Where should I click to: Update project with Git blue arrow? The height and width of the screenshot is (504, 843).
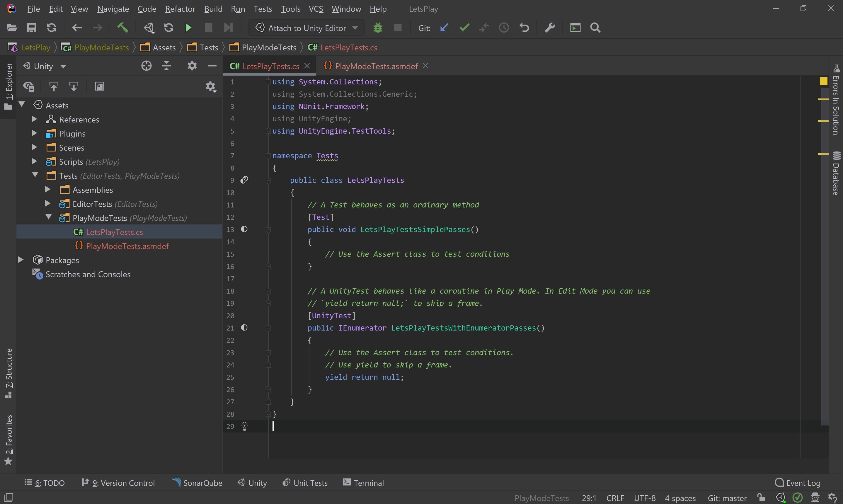click(444, 28)
